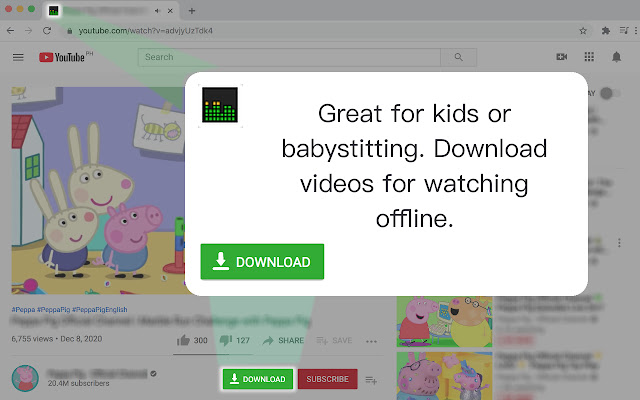Click the "20.4M subscribers" text

click(x=78, y=384)
